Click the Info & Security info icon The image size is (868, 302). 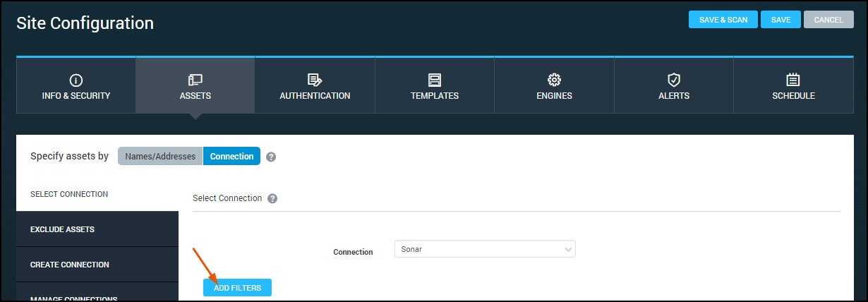76,80
